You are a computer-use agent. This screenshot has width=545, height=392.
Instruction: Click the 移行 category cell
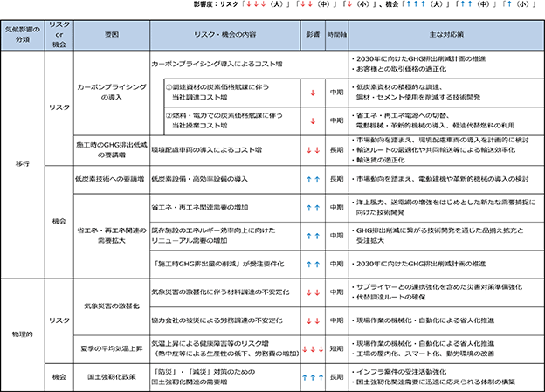pyautogui.click(x=23, y=164)
